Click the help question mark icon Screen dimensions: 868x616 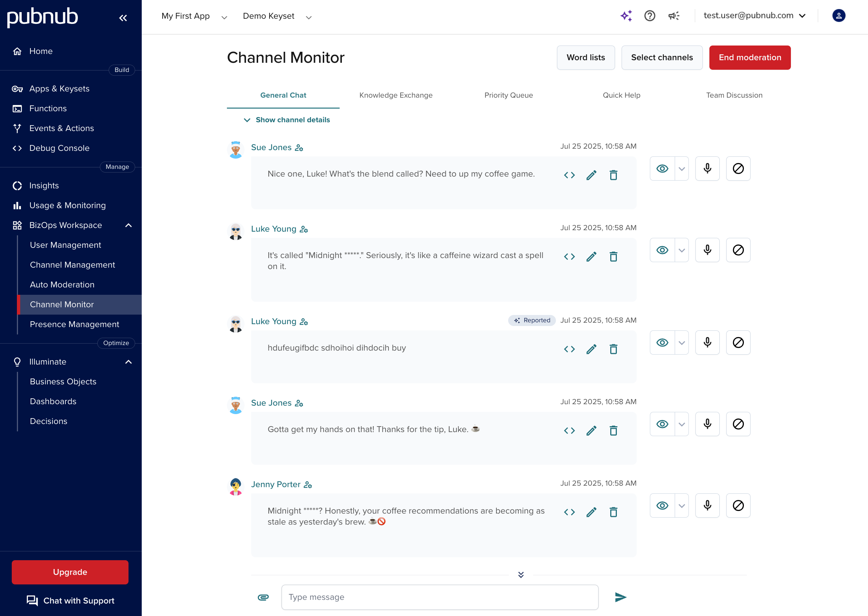(650, 16)
